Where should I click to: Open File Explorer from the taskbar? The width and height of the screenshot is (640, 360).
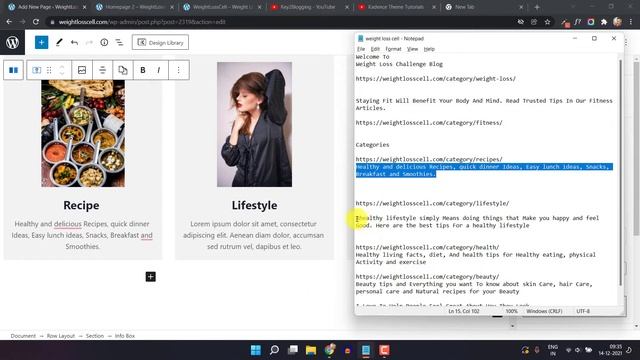point(311,350)
